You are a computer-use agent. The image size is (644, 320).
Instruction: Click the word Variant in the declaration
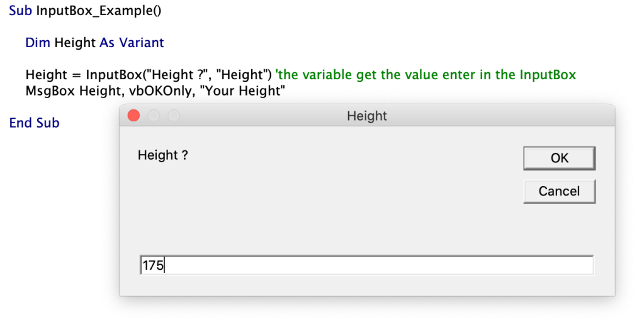coord(141,43)
